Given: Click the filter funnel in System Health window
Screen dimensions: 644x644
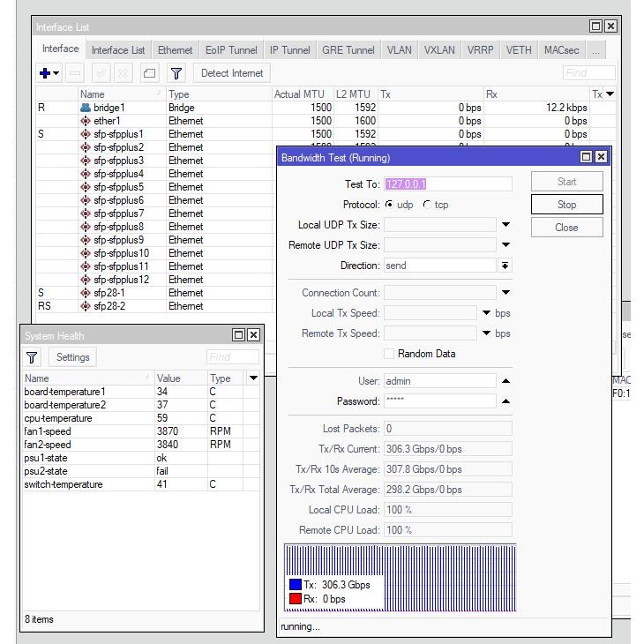Looking at the screenshot, I should [33, 357].
